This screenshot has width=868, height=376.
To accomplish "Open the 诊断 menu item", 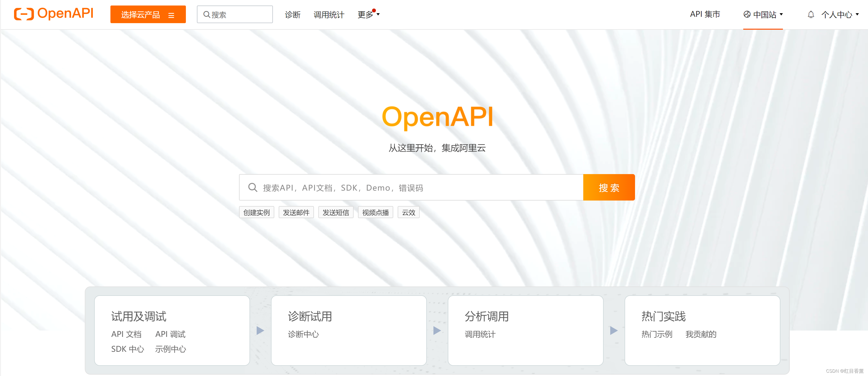I will tap(292, 15).
